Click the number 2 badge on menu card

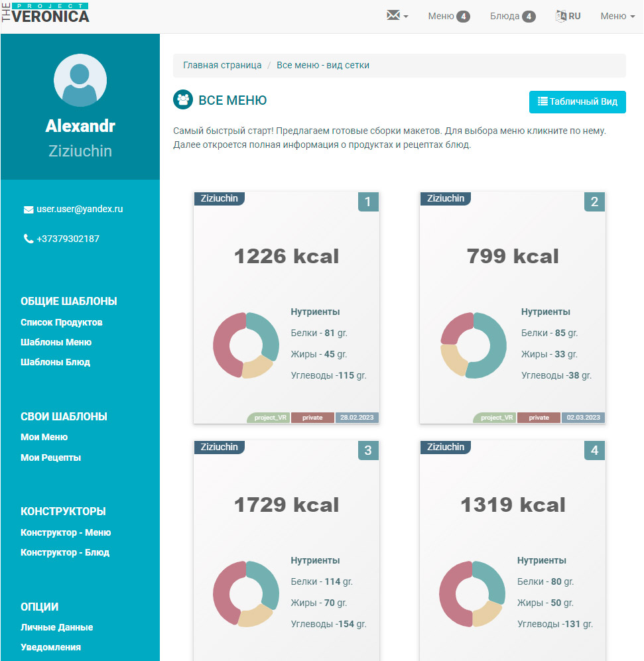tap(594, 202)
